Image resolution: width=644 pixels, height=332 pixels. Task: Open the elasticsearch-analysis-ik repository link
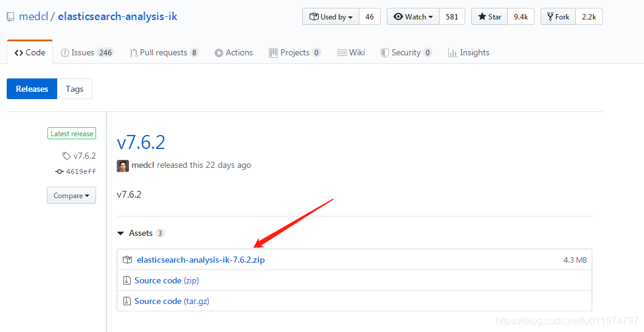point(117,16)
